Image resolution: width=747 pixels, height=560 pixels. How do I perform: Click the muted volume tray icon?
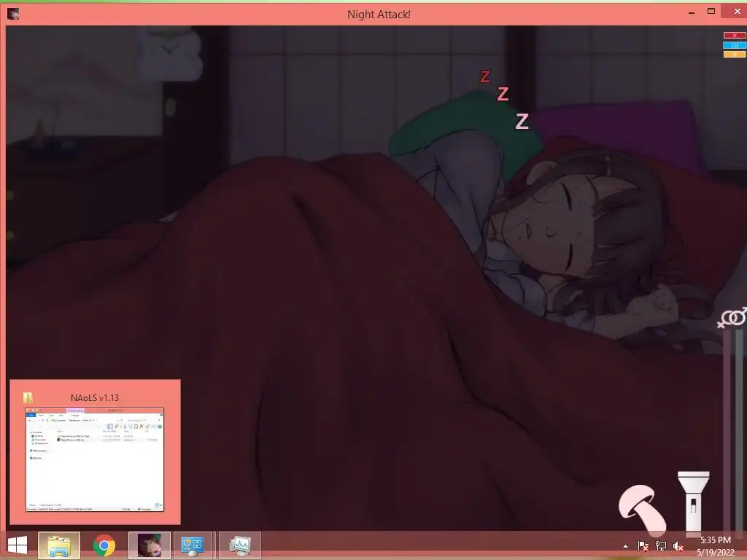pos(678,546)
